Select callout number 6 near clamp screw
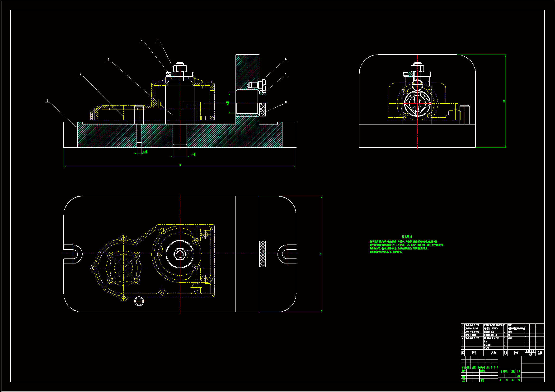The height and width of the screenshot is (392, 555). [286, 59]
